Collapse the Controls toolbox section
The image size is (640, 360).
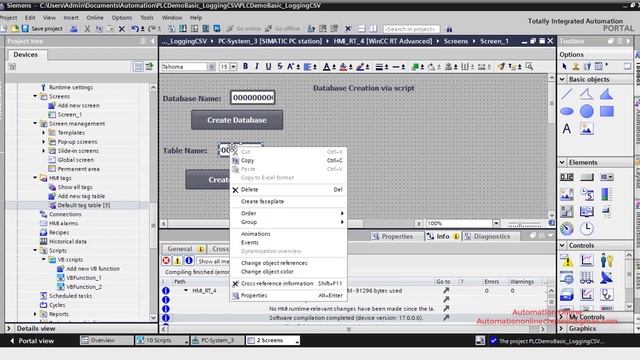point(562,245)
